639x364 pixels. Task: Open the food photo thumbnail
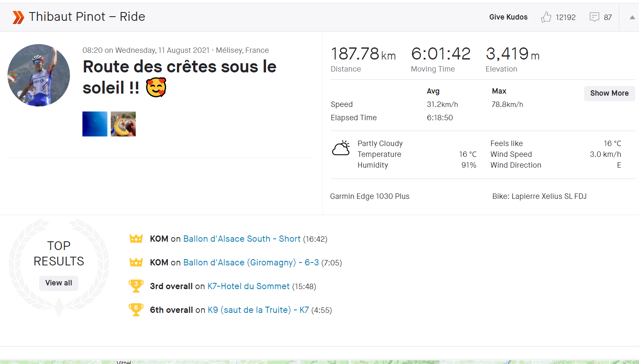pyautogui.click(x=123, y=124)
